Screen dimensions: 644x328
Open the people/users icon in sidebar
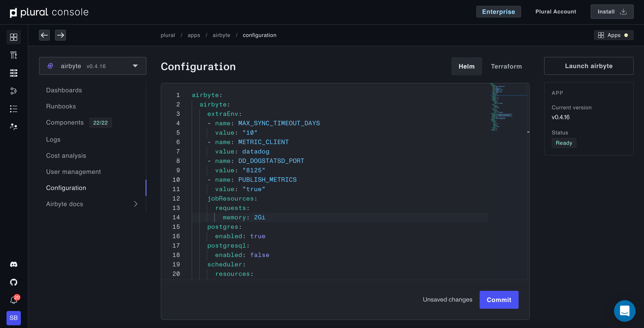13,127
